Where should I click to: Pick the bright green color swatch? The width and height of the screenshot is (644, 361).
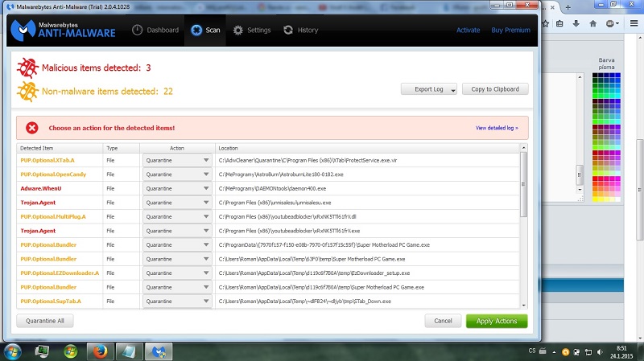(595, 96)
